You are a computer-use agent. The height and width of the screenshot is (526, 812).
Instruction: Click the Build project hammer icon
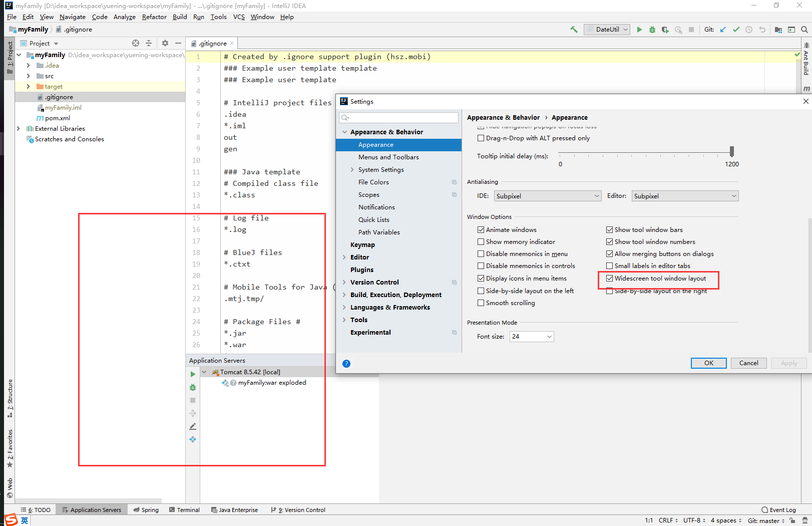pos(574,30)
